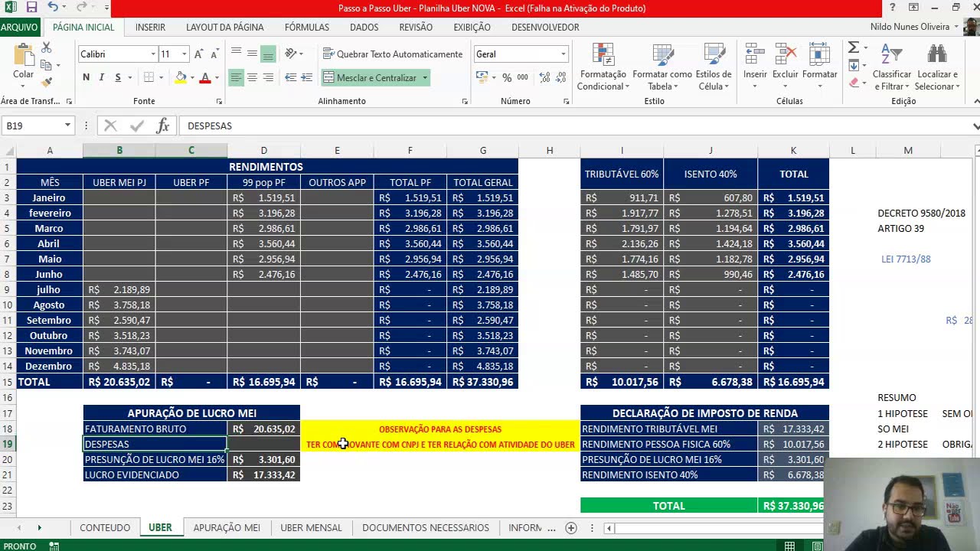The height and width of the screenshot is (551, 980).
Task: Toggle Mesclar e Centralizar
Action: [370, 77]
